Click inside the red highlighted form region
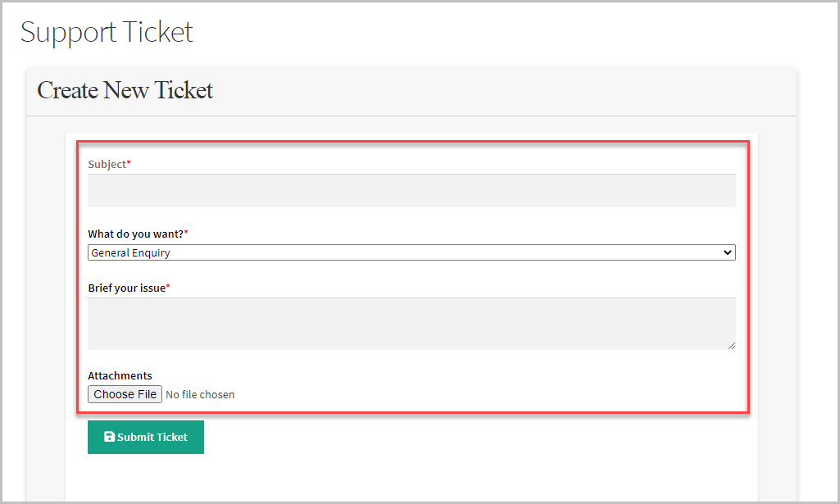Image resolution: width=840 pixels, height=504 pixels. point(410,279)
